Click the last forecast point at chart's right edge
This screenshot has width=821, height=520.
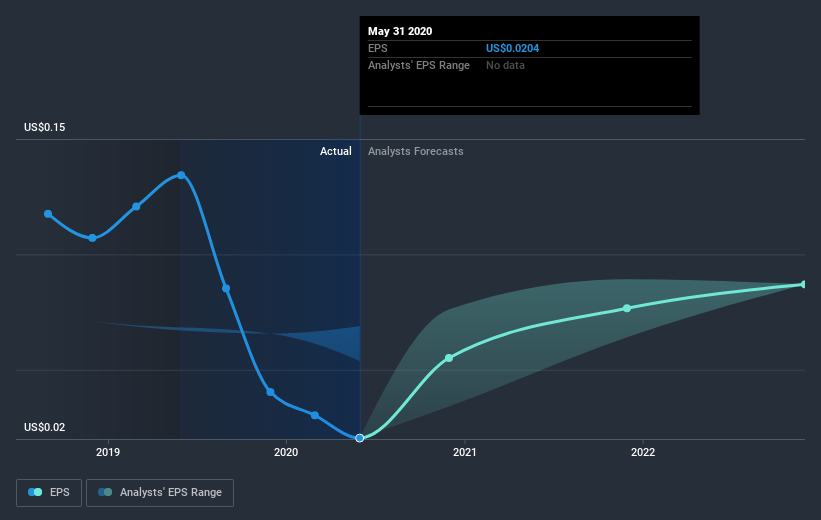pyautogui.click(x=804, y=284)
